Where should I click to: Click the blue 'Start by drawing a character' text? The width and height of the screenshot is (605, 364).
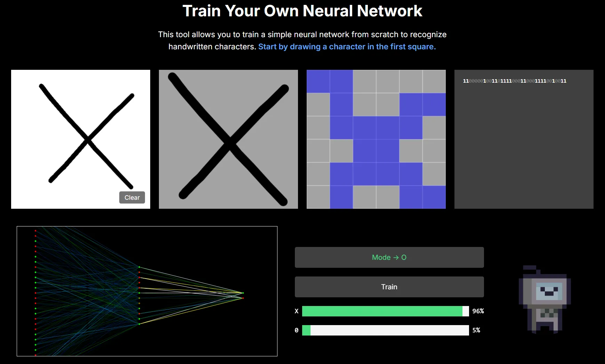(x=347, y=47)
